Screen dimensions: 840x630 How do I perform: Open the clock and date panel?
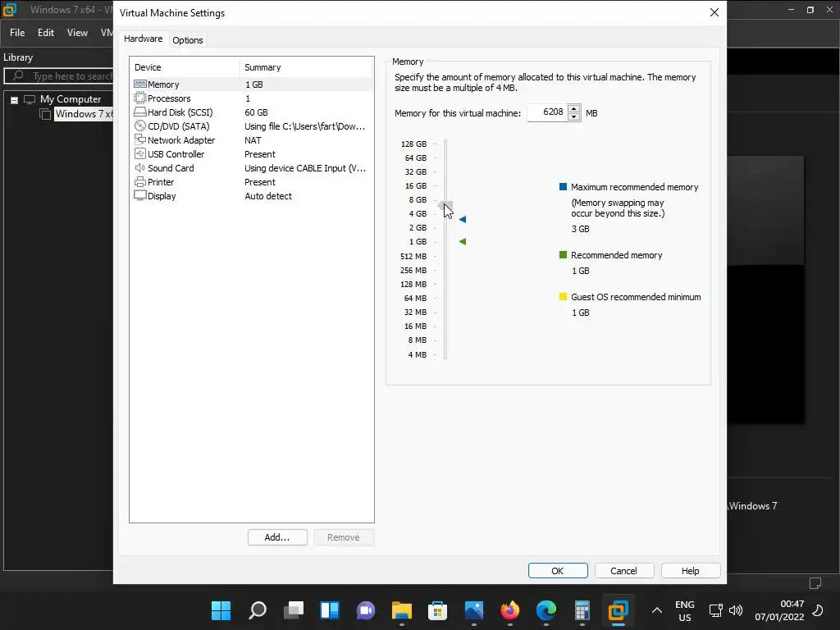(779, 610)
